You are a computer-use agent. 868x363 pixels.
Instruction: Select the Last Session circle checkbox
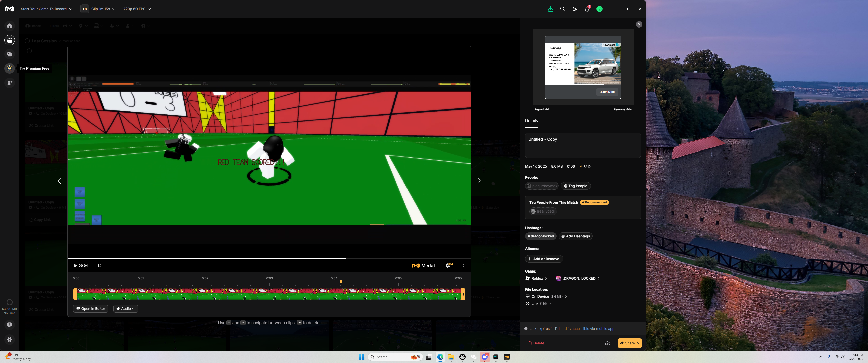pyautogui.click(x=27, y=41)
